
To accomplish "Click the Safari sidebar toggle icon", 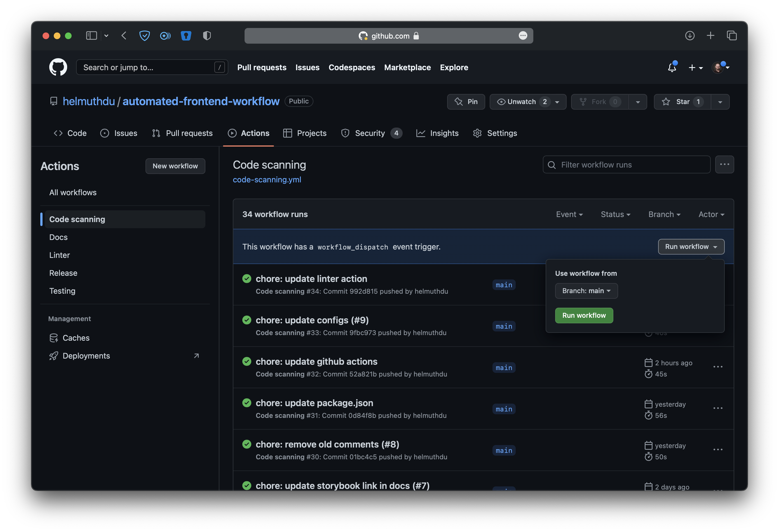I will tap(91, 36).
